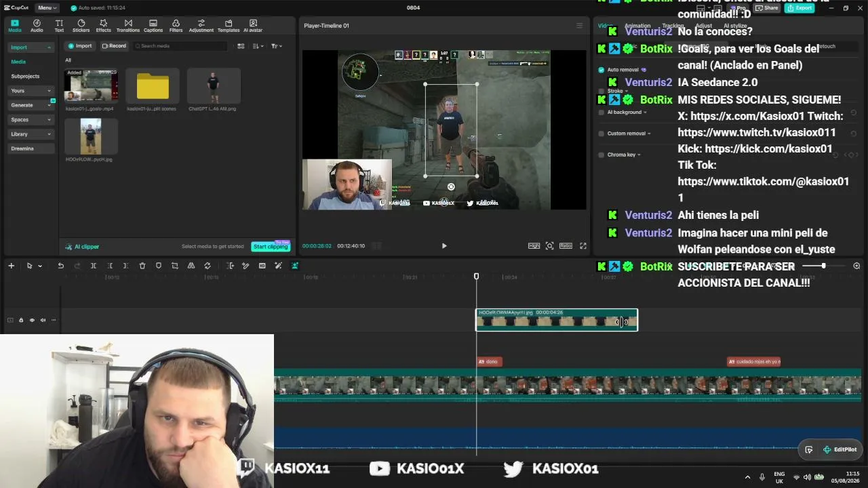
Task: Open the filter dropdown in media panel
Action: tap(277, 46)
